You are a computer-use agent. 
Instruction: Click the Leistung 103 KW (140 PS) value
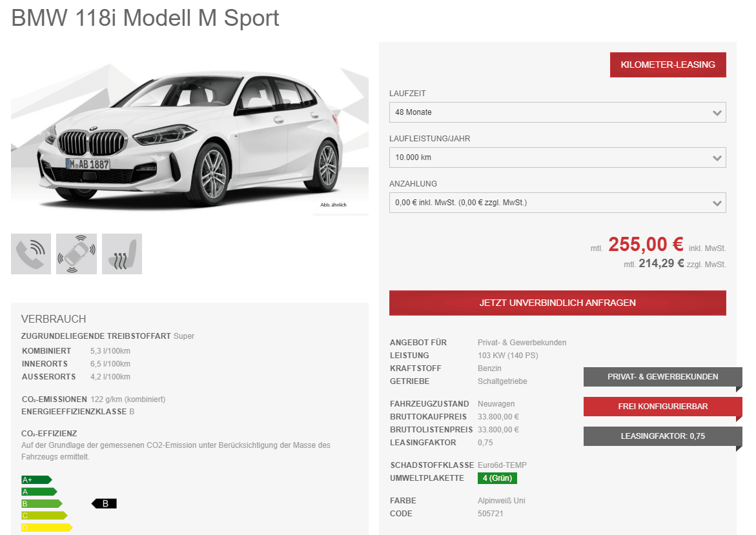pyautogui.click(x=507, y=356)
